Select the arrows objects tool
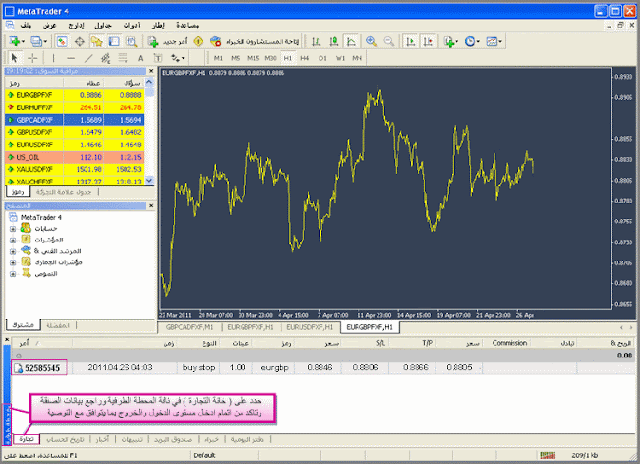640x464 pixels. 176,58
